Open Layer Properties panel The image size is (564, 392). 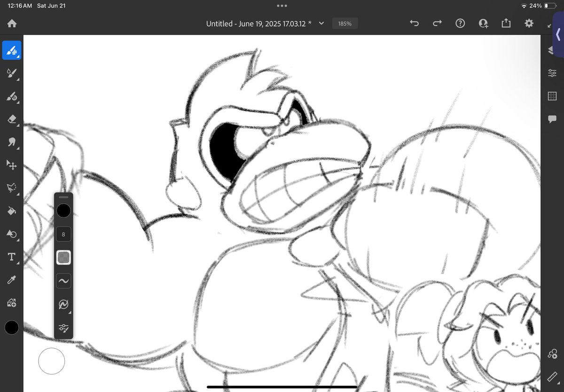click(552, 73)
